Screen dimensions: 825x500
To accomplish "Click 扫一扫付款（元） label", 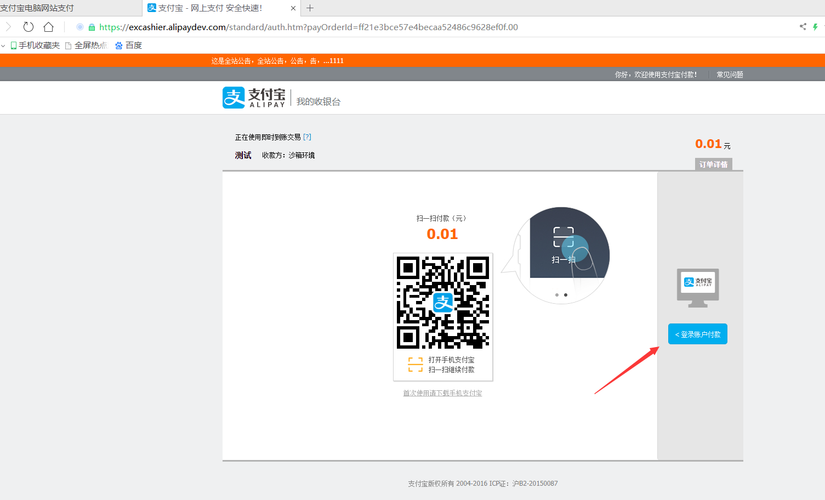I will (442, 218).
